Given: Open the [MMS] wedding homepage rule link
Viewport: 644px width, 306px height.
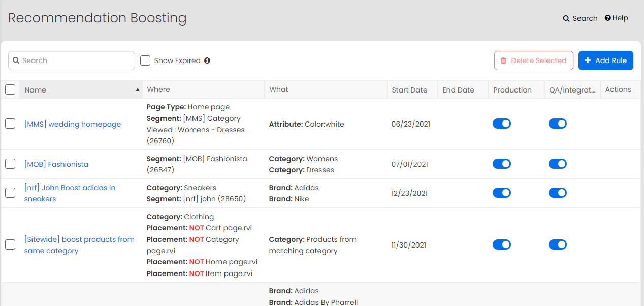Looking at the screenshot, I should tap(73, 124).
